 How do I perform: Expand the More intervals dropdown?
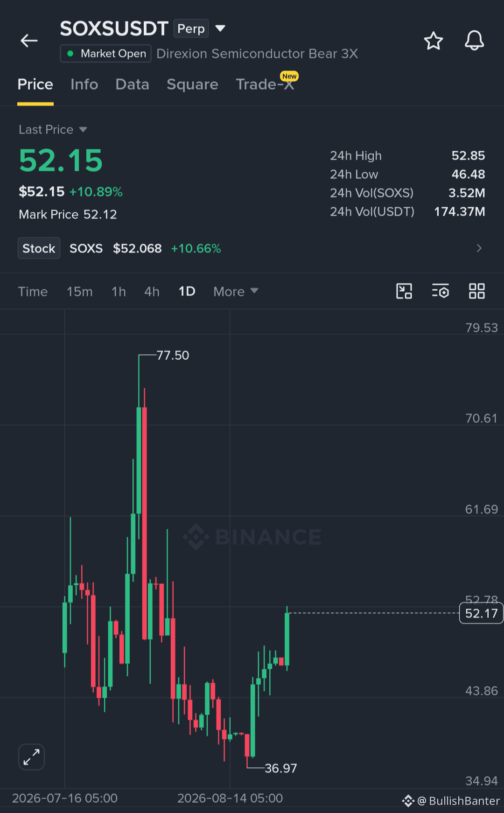tap(236, 292)
